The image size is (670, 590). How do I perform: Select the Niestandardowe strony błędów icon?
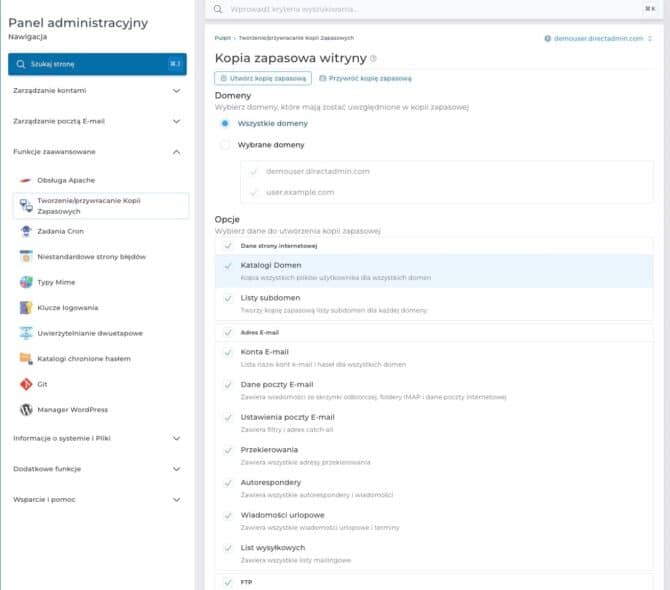pyautogui.click(x=26, y=256)
